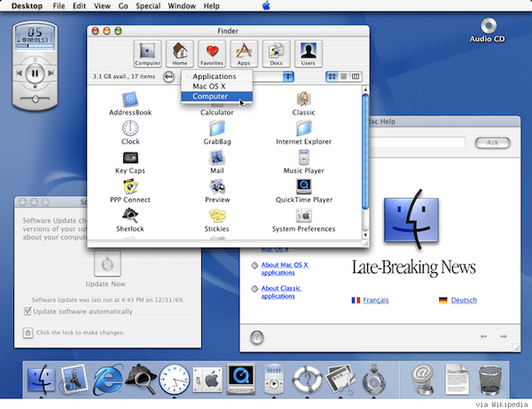Open About Mac OS X applications link
532x409 pixels.
click(285, 269)
